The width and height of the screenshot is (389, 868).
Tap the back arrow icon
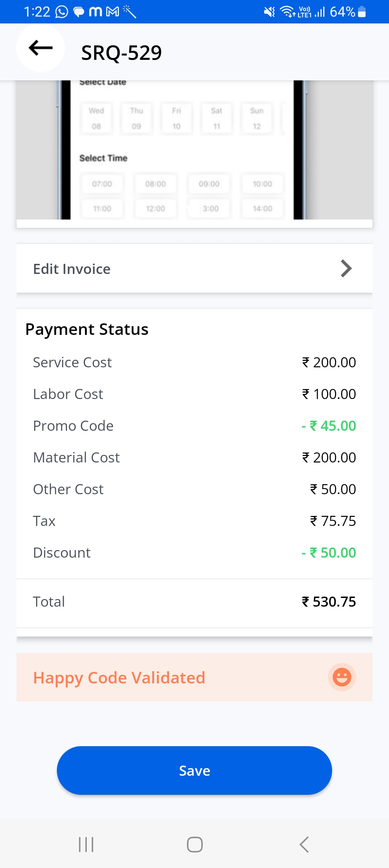pyautogui.click(x=41, y=48)
